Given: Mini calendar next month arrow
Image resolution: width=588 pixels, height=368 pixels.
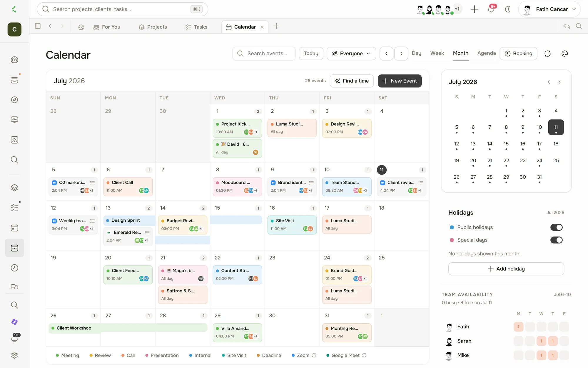Looking at the screenshot, I should tap(559, 82).
